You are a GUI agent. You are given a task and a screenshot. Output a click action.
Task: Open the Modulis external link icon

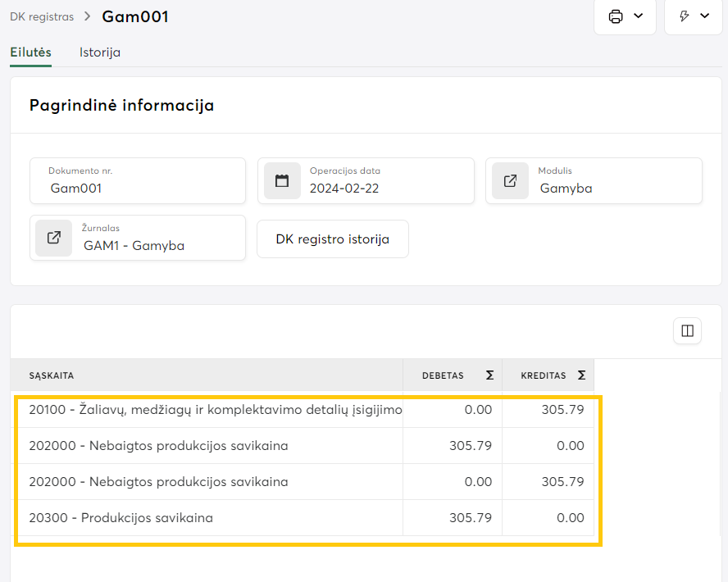pos(510,181)
